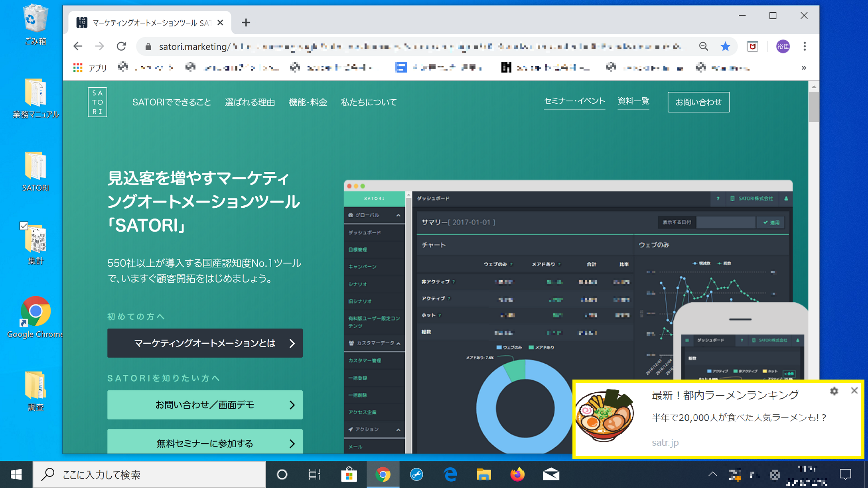
Task: Select the 業務マニュアル desktop folder
Action: pos(36,98)
